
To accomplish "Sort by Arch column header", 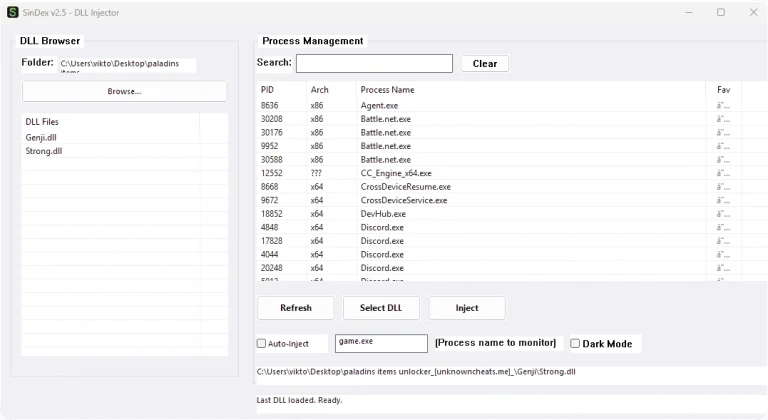I will pos(331,90).
